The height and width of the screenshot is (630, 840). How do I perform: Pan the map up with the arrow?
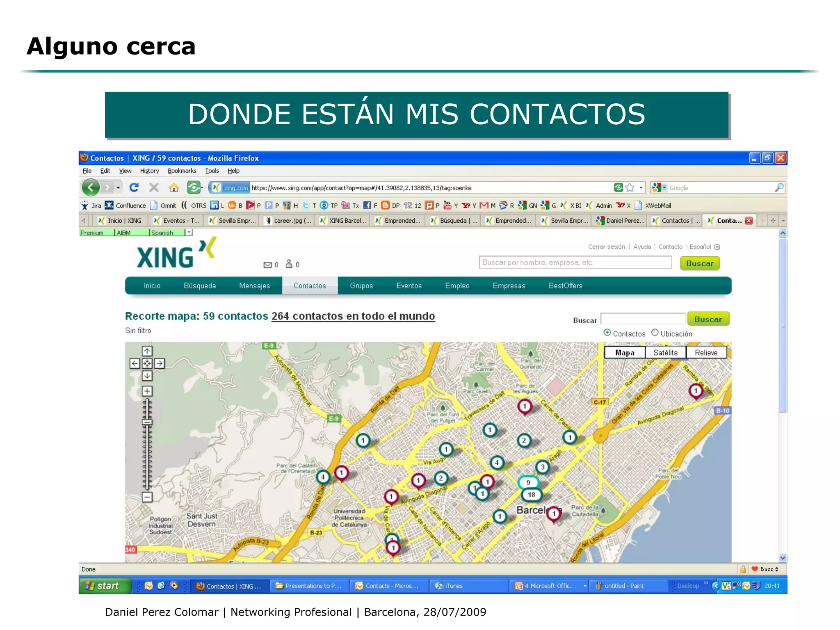click(147, 351)
